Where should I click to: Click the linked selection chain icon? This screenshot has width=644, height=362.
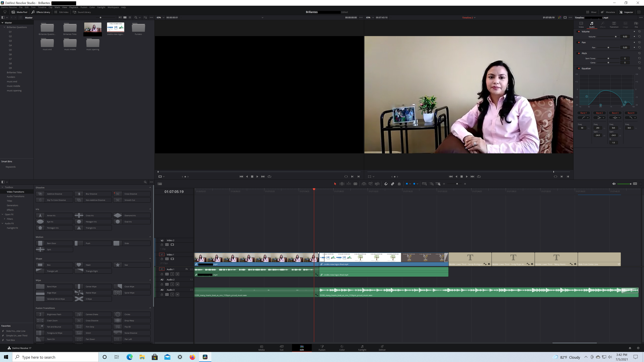click(x=392, y=184)
